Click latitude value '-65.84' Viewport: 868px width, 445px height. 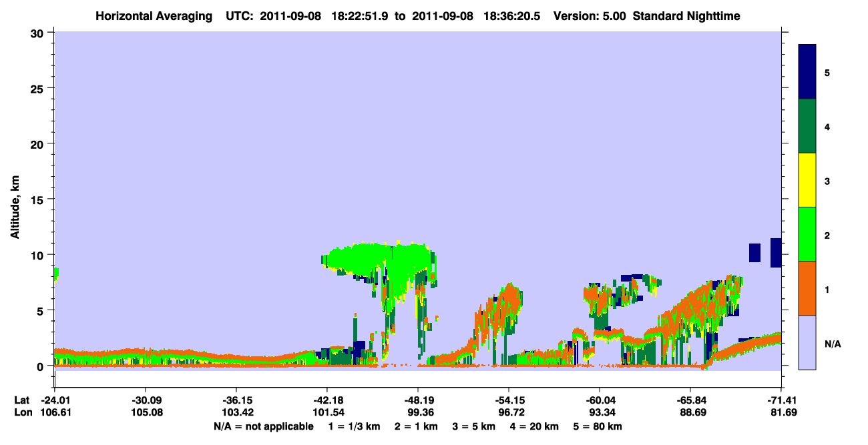[690, 400]
